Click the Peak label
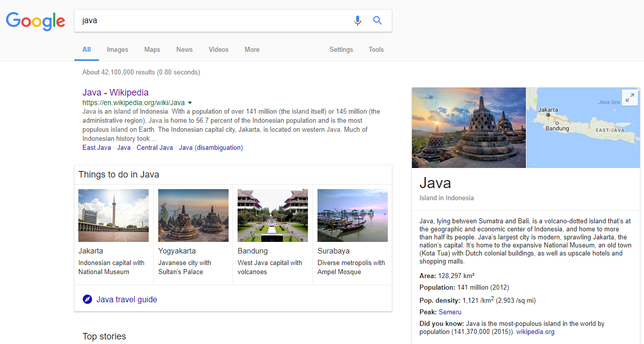This screenshot has height=344, width=644. tap(428, 312)
